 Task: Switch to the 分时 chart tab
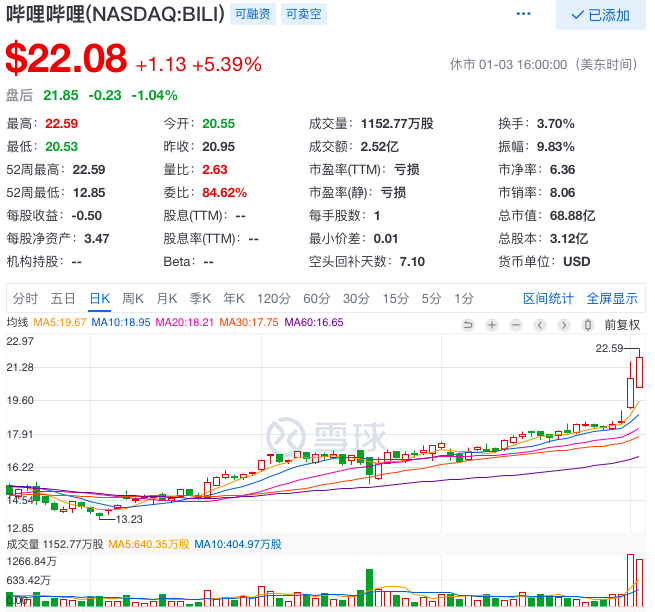pyautogui.click(x=25, y=299)
